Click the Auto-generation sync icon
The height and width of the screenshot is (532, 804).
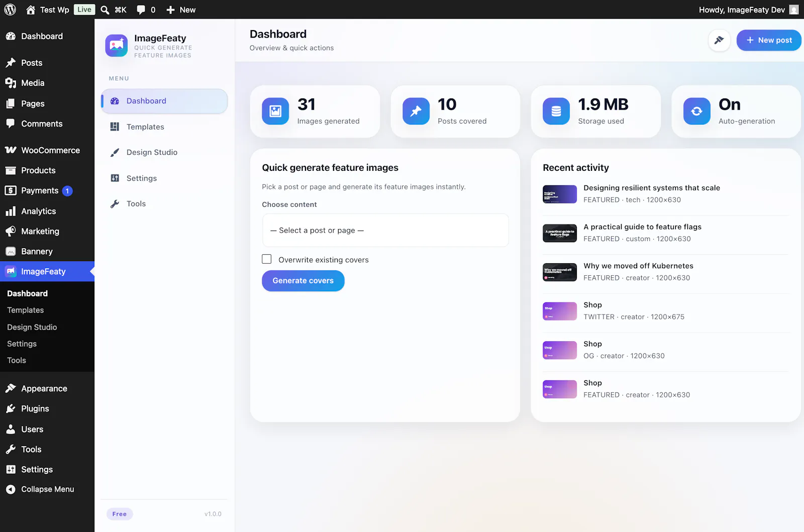697,111
